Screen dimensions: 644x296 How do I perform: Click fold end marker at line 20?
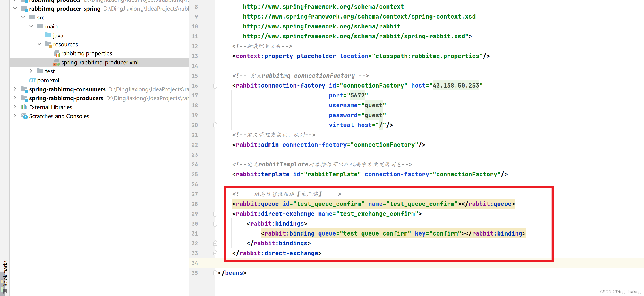coord(215,125)
